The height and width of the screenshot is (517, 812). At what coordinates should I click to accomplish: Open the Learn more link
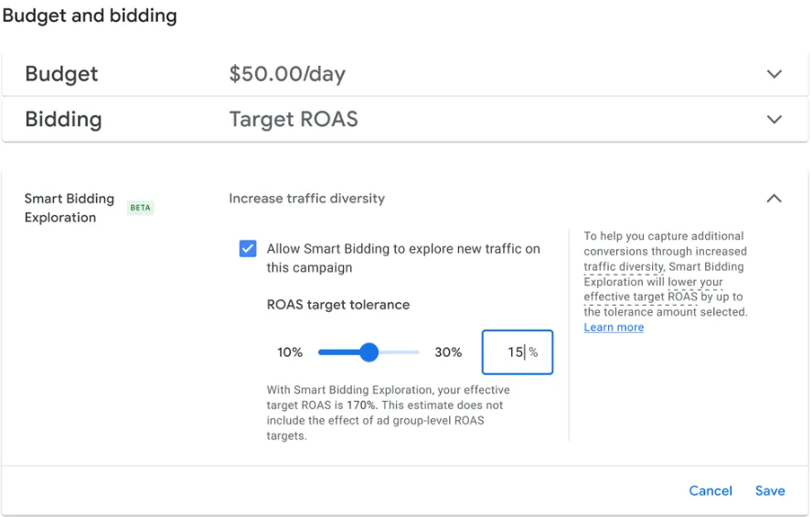tap(614, 328)
